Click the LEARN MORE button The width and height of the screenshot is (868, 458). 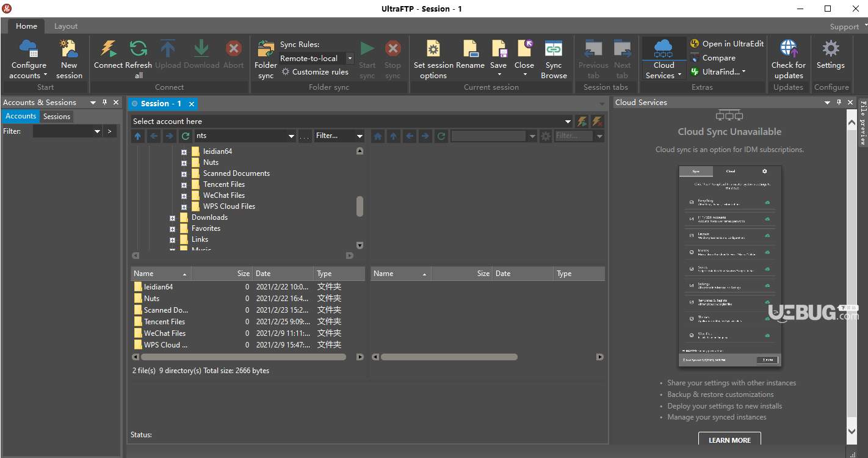(x=729, y=440)
